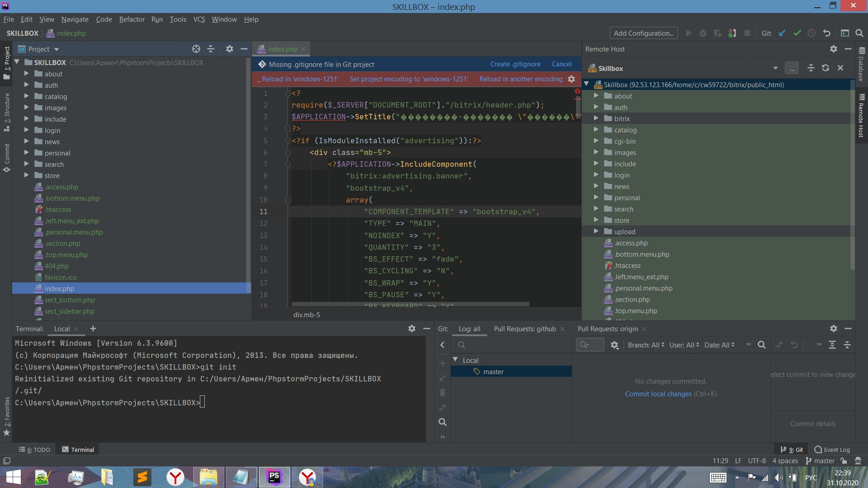
Task: Toggle the 6: TODO tool window button
Action: pos(34,450)
